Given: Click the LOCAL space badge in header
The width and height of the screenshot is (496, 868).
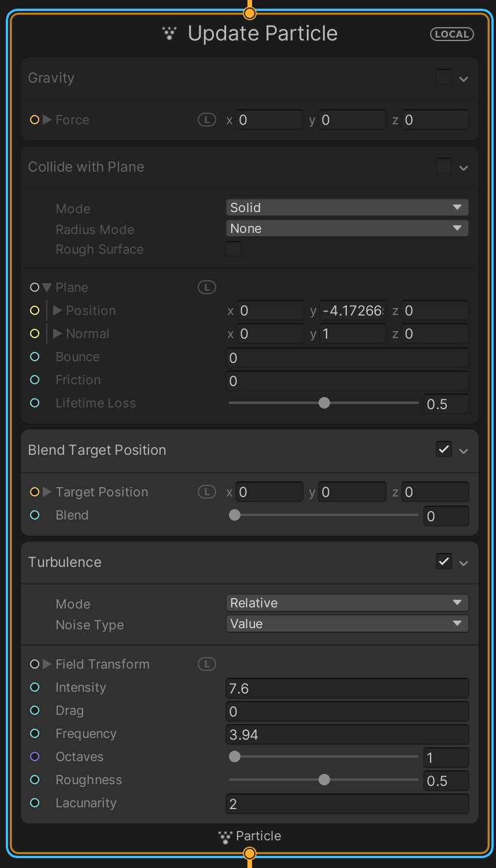Looking at the screenshot, I should coord(451,34).
